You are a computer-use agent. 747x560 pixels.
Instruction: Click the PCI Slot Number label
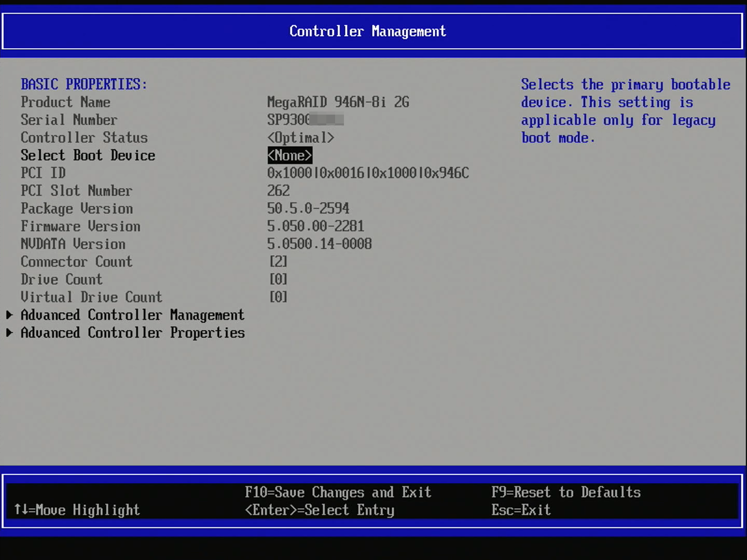[x=77, y=190]
